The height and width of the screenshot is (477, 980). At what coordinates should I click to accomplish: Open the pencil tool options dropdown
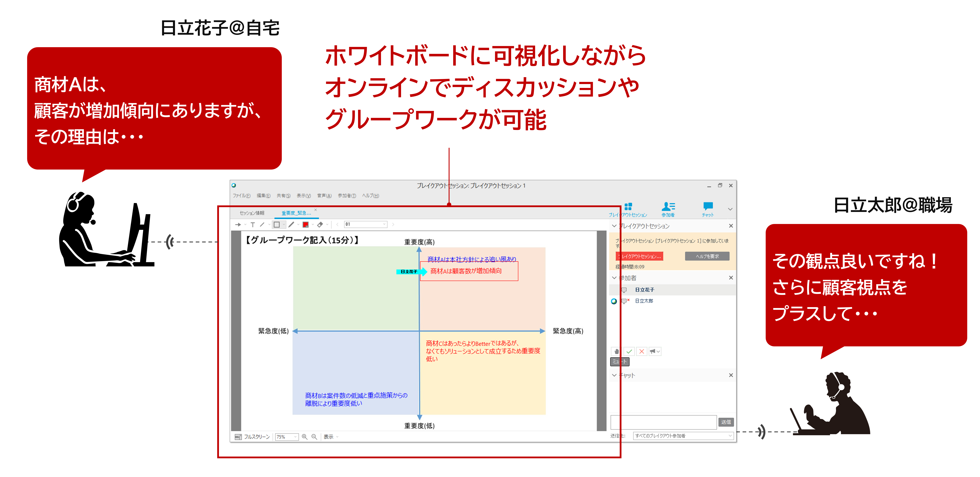tap(298, 225)
